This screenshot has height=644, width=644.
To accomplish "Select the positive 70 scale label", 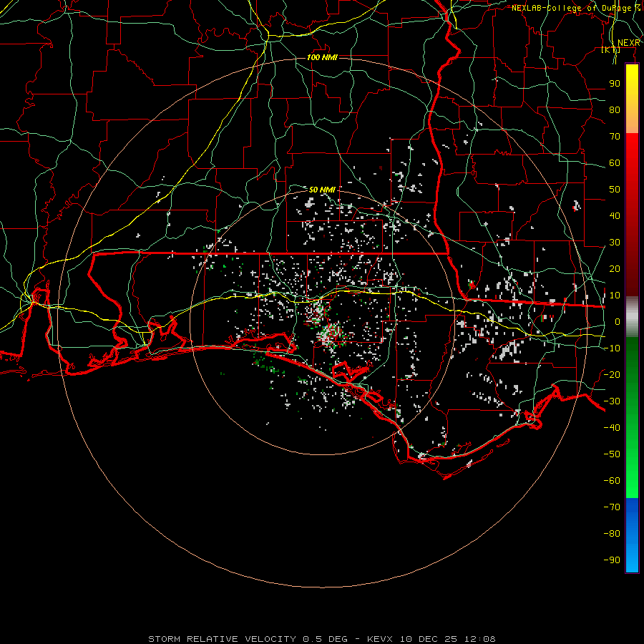I will click(615, 137).
